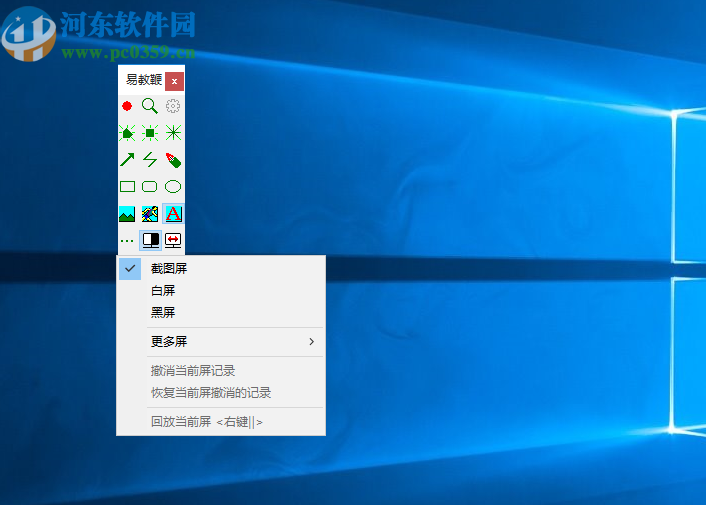Click 撤消当前屏记录 menu entry

coord(221,371)
